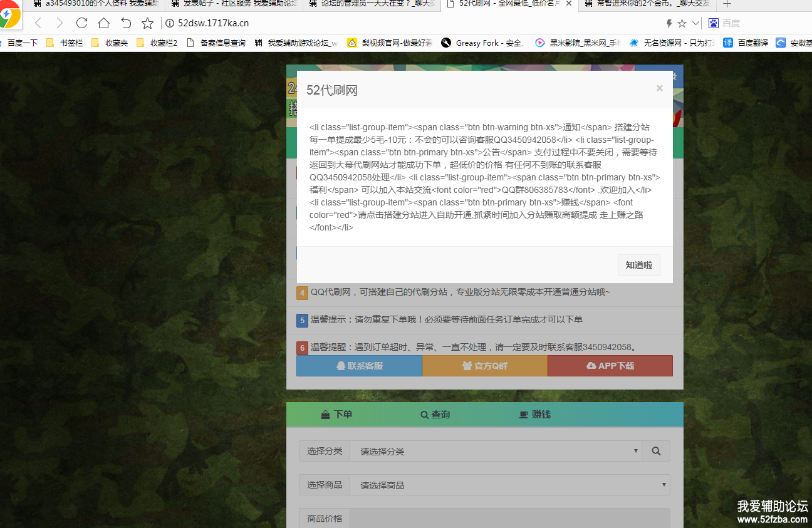Go back to the previous page
812x528 pixels.
click(x=38, y=24)
